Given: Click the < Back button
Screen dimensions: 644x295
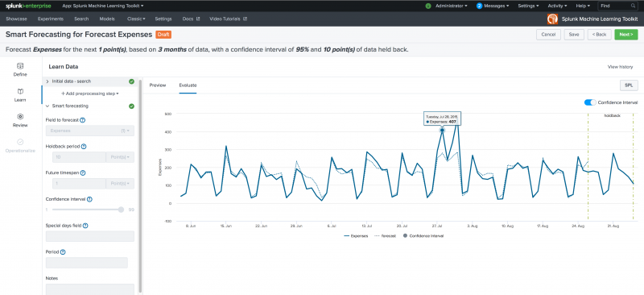Looking at the screenshot, I should click(599, 35).
